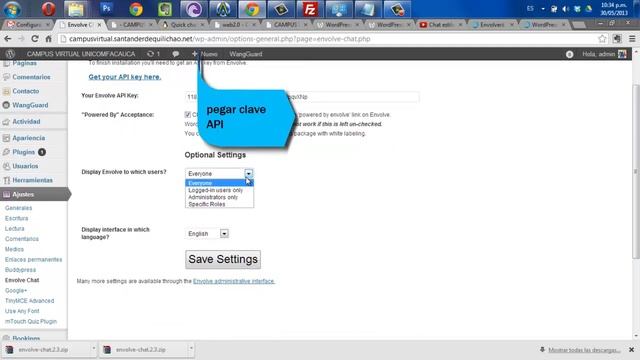Open pending updates indicator in admin bar

click(x=153, y=54)
